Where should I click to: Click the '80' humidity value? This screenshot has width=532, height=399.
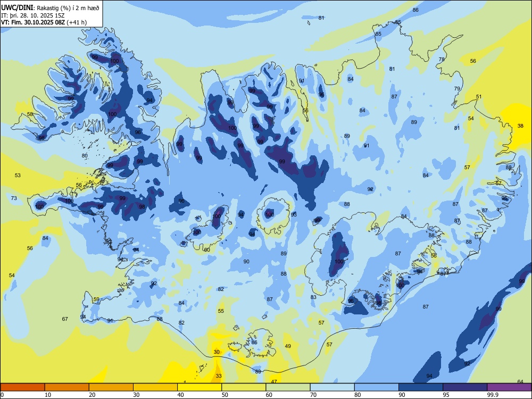[x=85, y=156]
